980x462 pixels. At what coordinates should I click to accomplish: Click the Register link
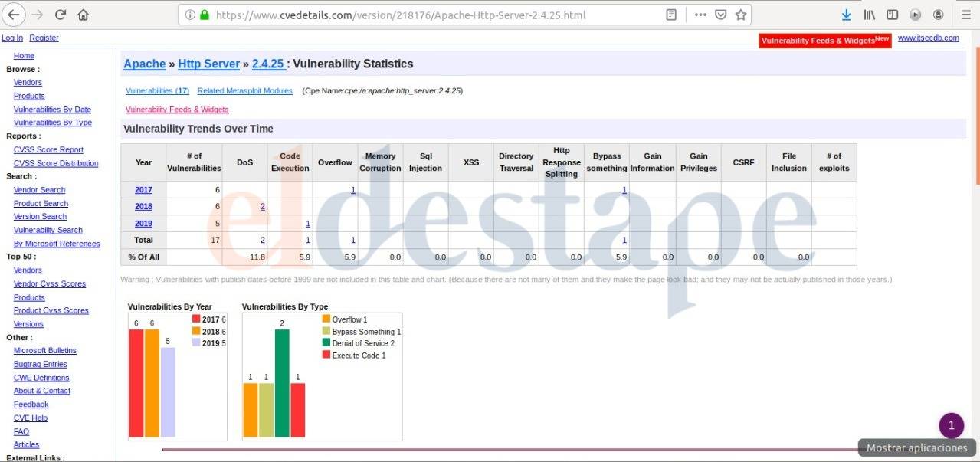point(44,38)
